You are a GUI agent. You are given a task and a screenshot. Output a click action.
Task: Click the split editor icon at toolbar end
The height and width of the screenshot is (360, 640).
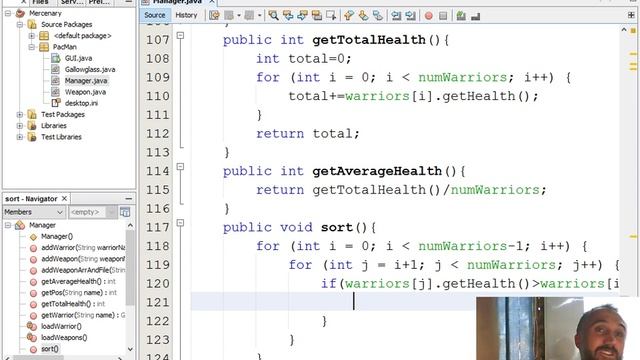click(631, 15)
